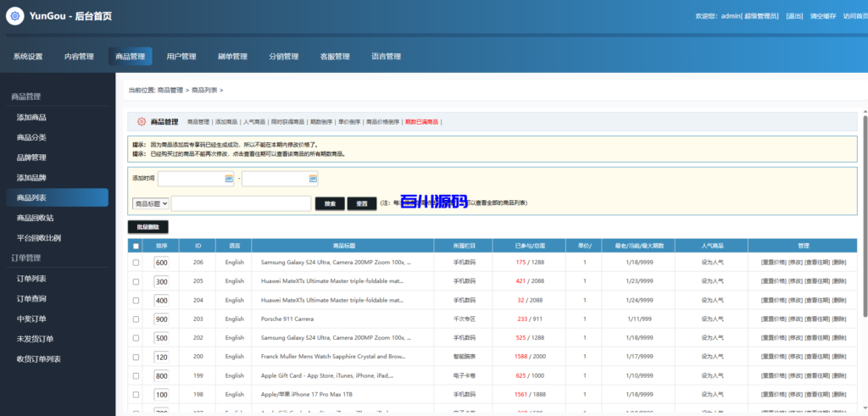This screenshot has height=416, width=868.
Task: Click the gear icon beside 商品管理 heading
Action: [142, 122]
